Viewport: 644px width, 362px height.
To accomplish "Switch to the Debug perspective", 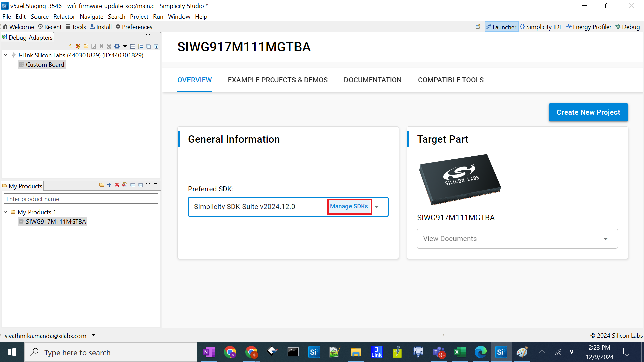I will [x=628, y=27].
